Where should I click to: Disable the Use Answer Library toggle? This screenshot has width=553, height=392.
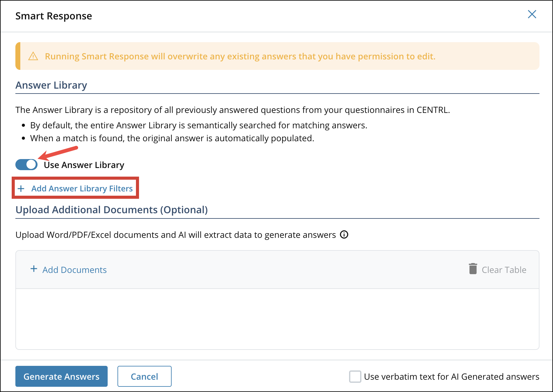pyautogui.click(x=26, y=165)
